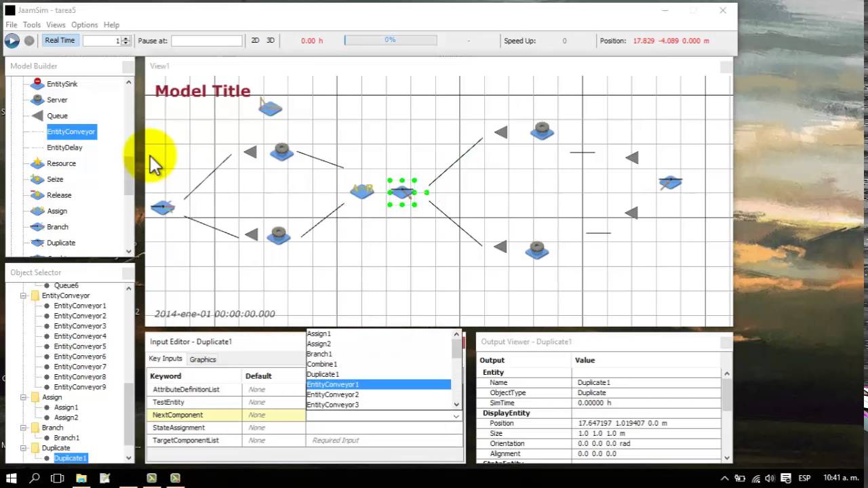
Task: Collapse the Assign folder in Object Selector
Action: point(24,397)
